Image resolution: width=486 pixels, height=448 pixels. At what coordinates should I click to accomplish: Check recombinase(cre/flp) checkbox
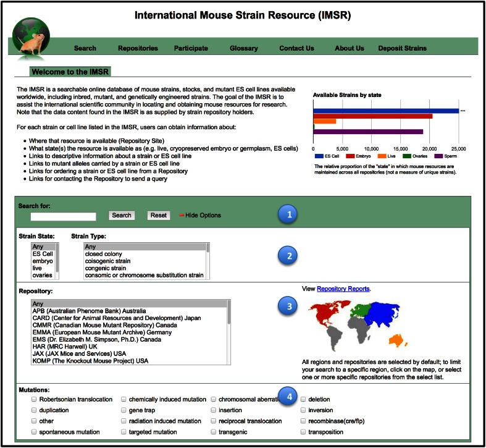tap(303, 421)
